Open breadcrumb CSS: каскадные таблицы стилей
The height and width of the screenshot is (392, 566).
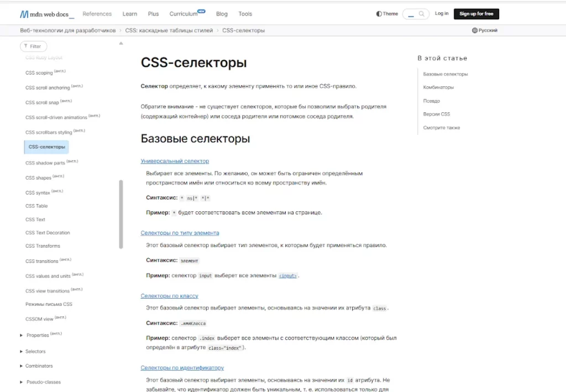[169, 30]
